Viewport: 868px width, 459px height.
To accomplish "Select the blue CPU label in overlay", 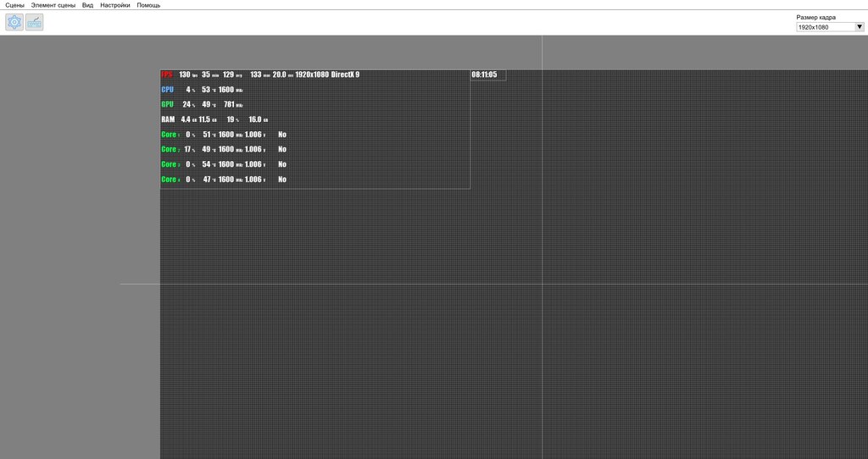I will (x=167, y=90).
